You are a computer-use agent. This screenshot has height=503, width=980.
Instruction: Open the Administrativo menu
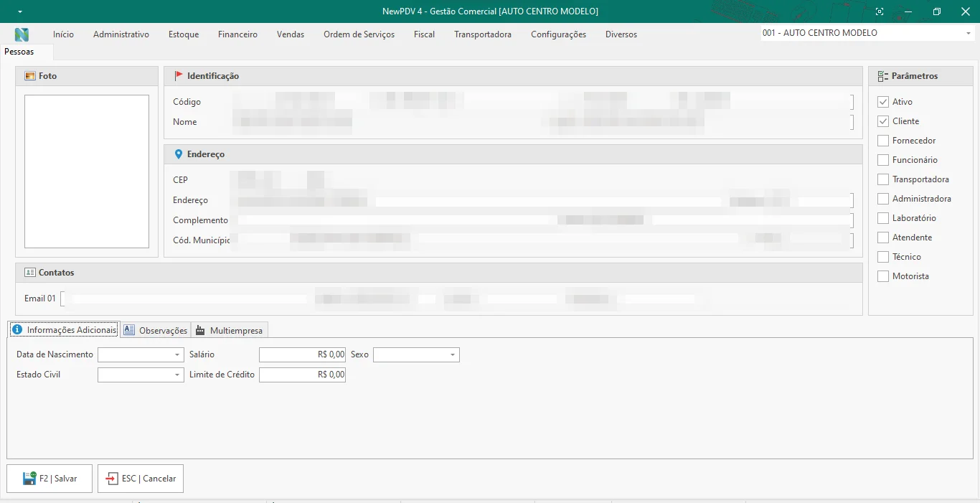[x=121, y=34]
